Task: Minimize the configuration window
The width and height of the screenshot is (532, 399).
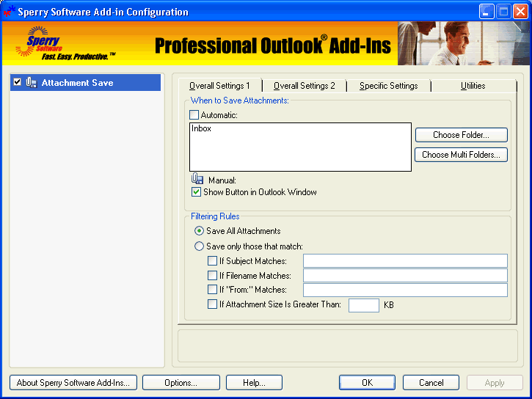Action: click(487, 12)
